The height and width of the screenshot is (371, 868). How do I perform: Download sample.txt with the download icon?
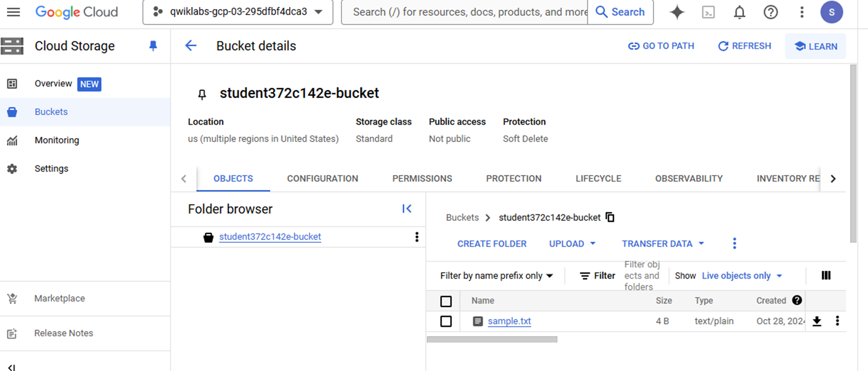[817, 321]
